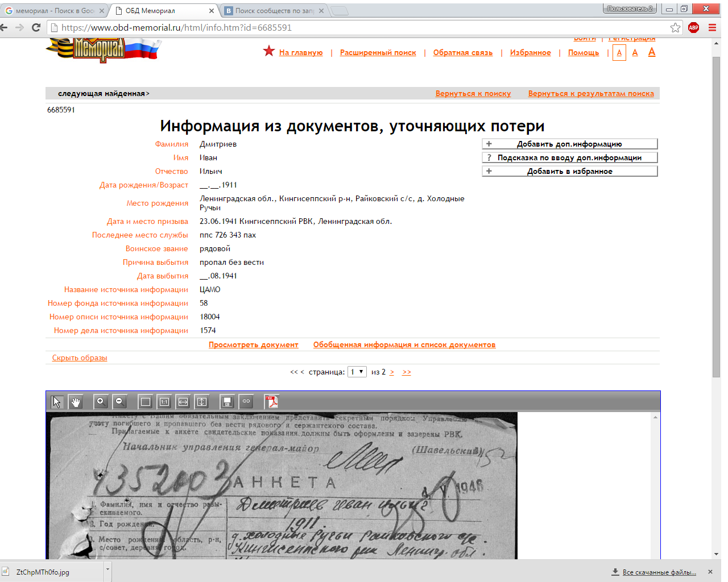Screen dimensions: 728x582
Task: Select the pointer arrow tool in document viewer
Action: [57, 402]
